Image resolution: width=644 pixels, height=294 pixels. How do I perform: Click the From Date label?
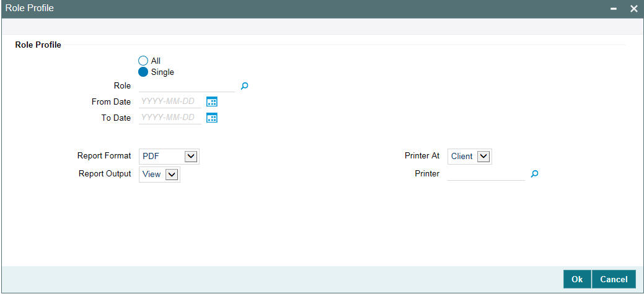click(x=112, y=102)
